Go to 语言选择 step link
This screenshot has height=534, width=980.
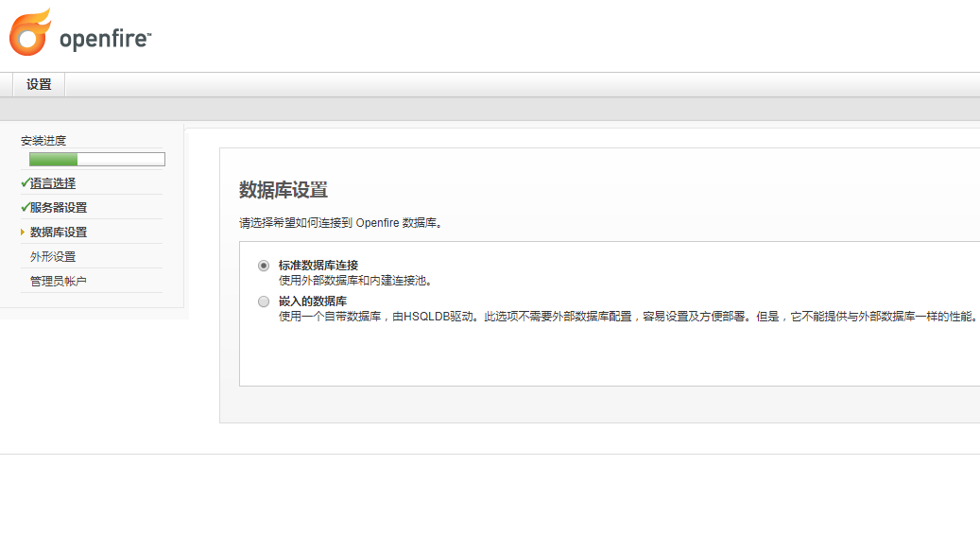point(53,183)
